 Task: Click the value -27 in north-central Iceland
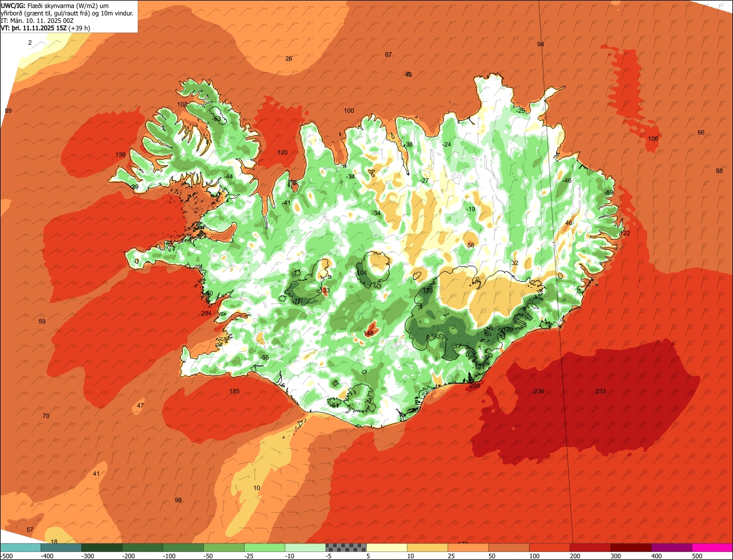(x=424, y=180)
